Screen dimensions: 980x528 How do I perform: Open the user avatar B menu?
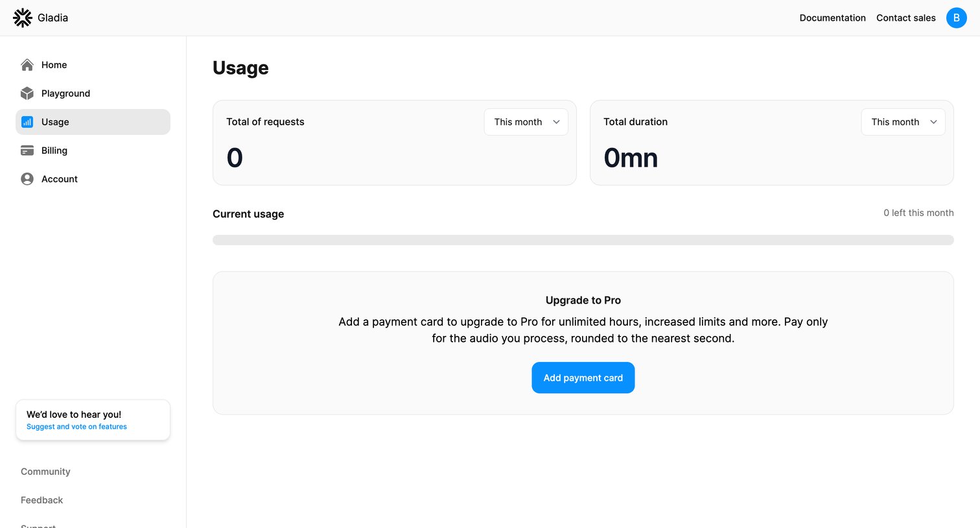[957, 18]
